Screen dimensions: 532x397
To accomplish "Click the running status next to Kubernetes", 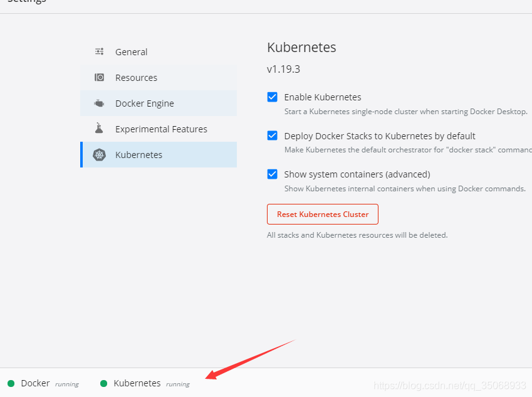I will pos(178,384).
